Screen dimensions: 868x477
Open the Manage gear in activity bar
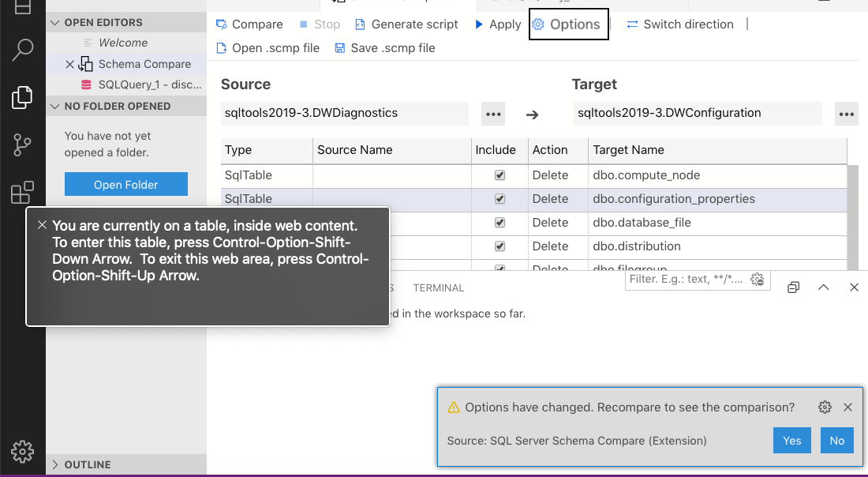[x=23, y=451]
